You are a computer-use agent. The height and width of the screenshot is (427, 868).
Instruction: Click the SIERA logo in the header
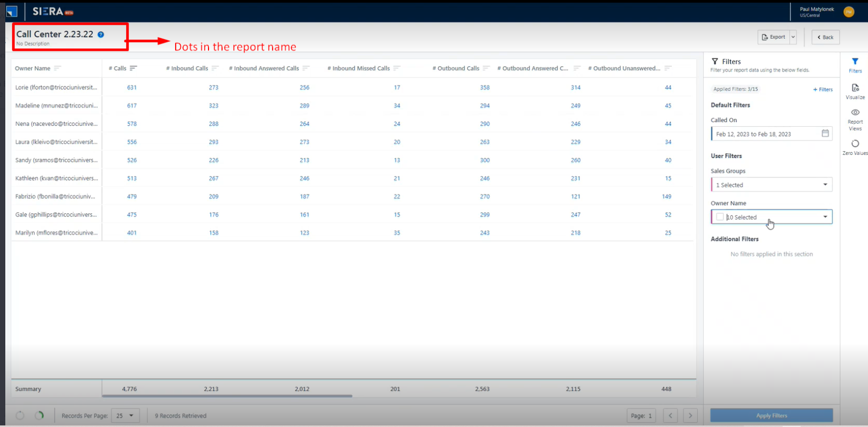click(53, 11)
